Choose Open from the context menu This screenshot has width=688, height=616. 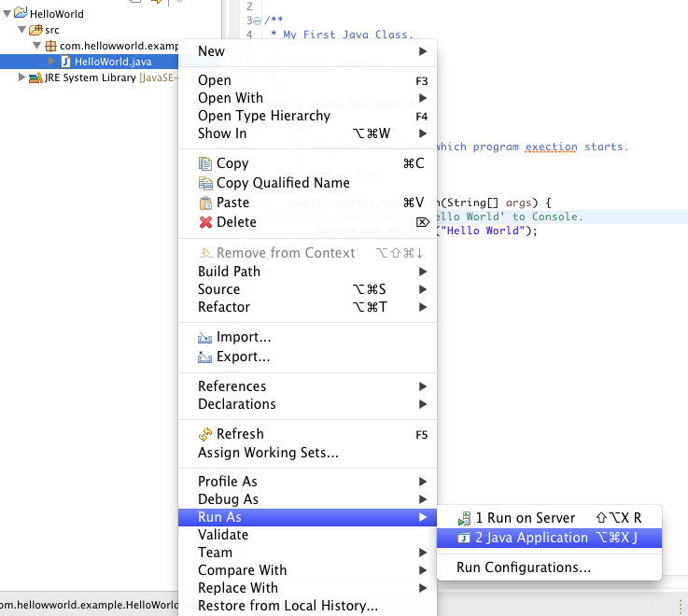point(307,80)
